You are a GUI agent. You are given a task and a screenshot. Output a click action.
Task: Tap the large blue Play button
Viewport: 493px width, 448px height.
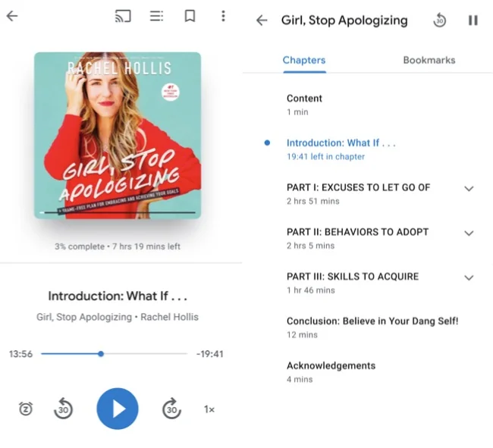(x=118, y=409)
